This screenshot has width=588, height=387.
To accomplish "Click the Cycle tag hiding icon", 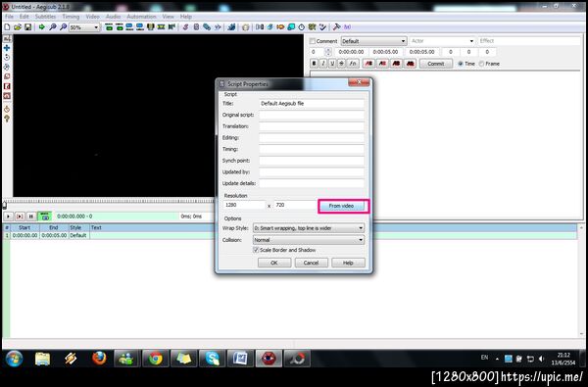I will coord(347,27).
